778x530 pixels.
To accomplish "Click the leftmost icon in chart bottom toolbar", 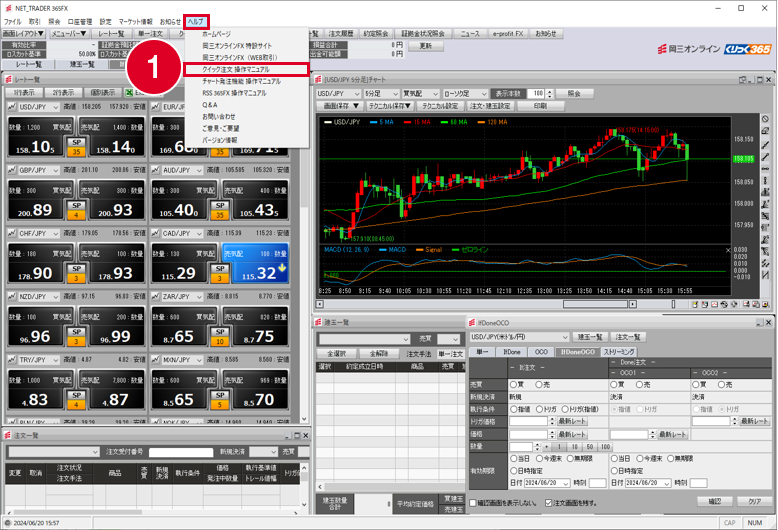I will pos(695,304).
